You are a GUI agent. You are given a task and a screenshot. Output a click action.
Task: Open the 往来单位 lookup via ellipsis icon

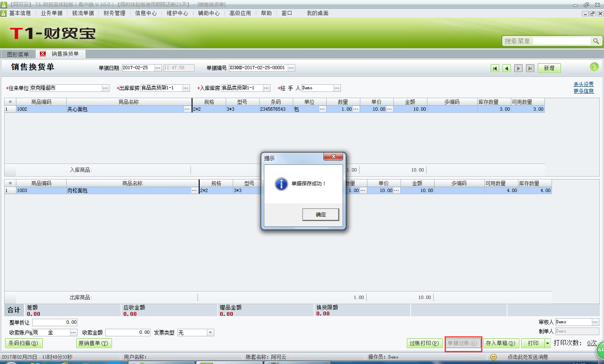[106, 88]
